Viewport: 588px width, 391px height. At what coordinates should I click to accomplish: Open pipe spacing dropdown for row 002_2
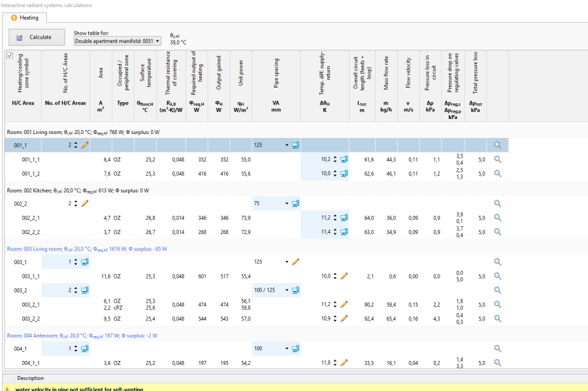coord(286,204)
